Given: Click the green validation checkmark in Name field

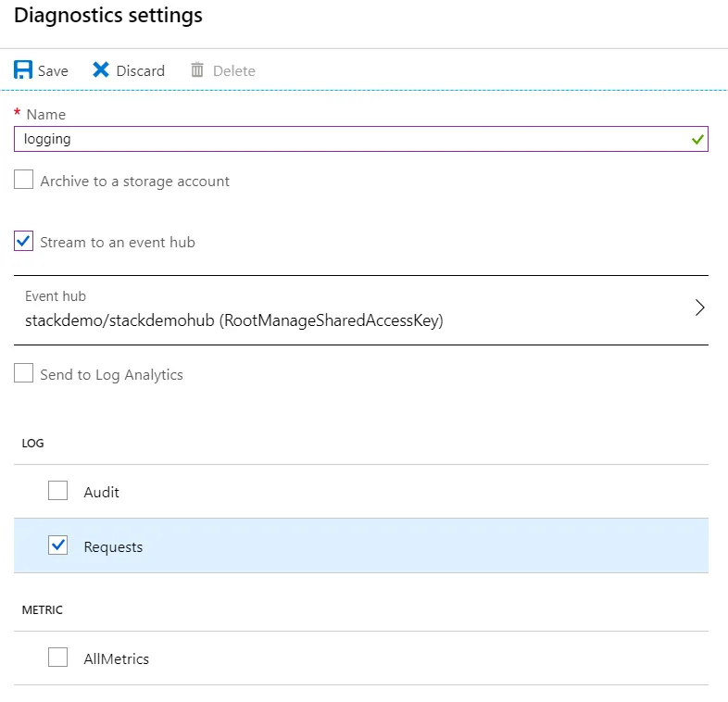Looking at the screenshot, I should pos(697,139).
